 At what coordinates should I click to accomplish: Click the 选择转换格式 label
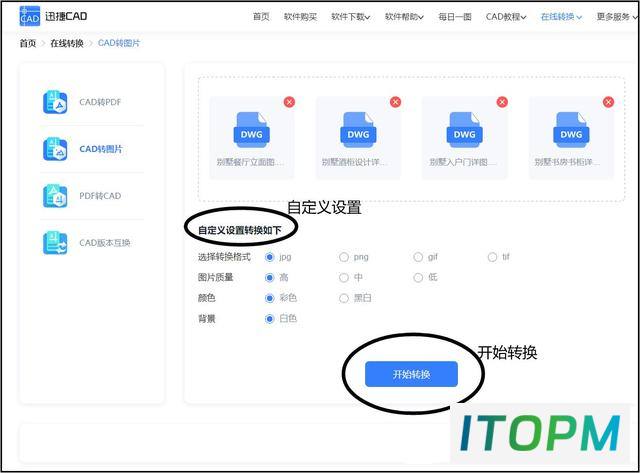[224, 257]
